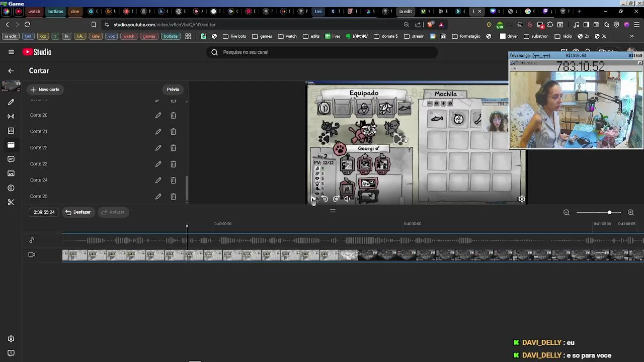Open the 'subathon' bookmarks folder
The width and height of the screenshot is (644, 362).
pos(536,36)
